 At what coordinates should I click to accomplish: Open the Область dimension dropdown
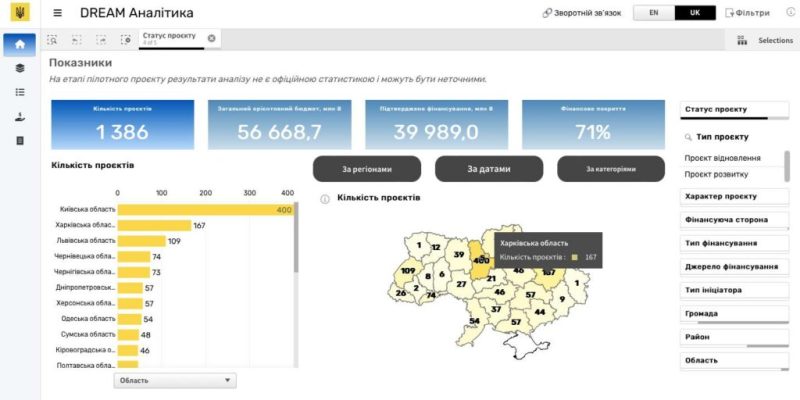pyautogui.click(x=174, y=380)
